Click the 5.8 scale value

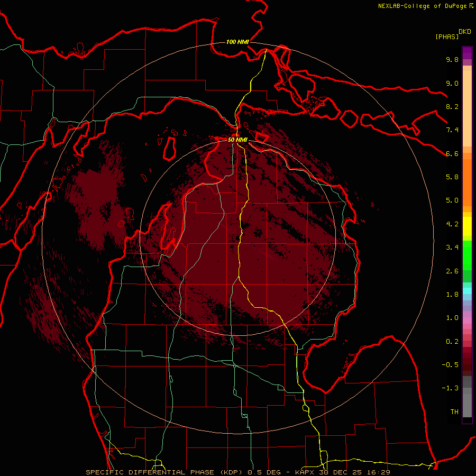452,177
